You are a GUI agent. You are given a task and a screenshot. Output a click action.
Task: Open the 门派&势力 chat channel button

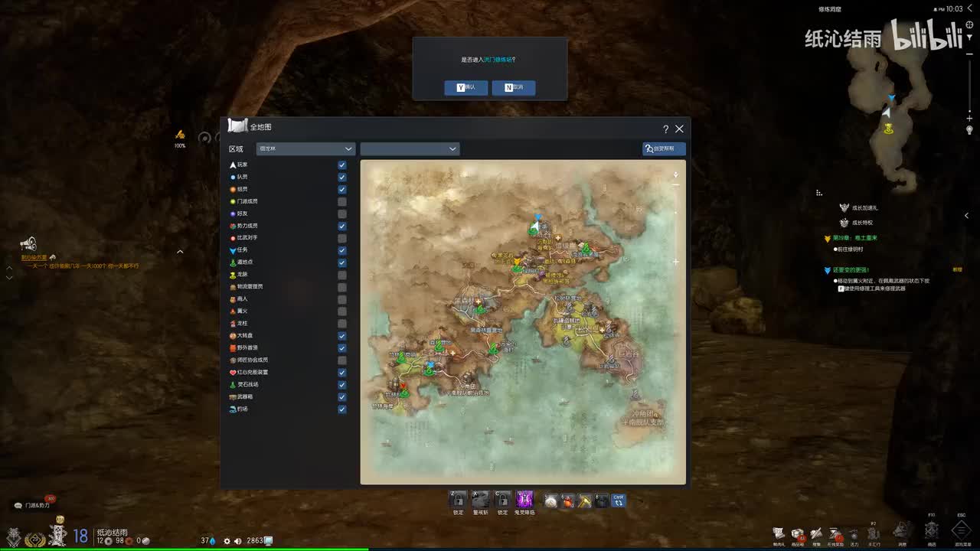pos(32,506)
